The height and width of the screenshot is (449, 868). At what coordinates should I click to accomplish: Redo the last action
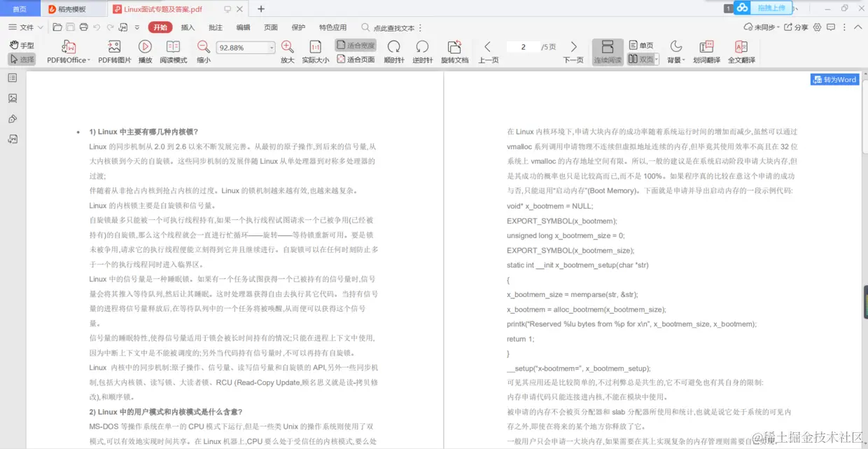pos(109,27)
